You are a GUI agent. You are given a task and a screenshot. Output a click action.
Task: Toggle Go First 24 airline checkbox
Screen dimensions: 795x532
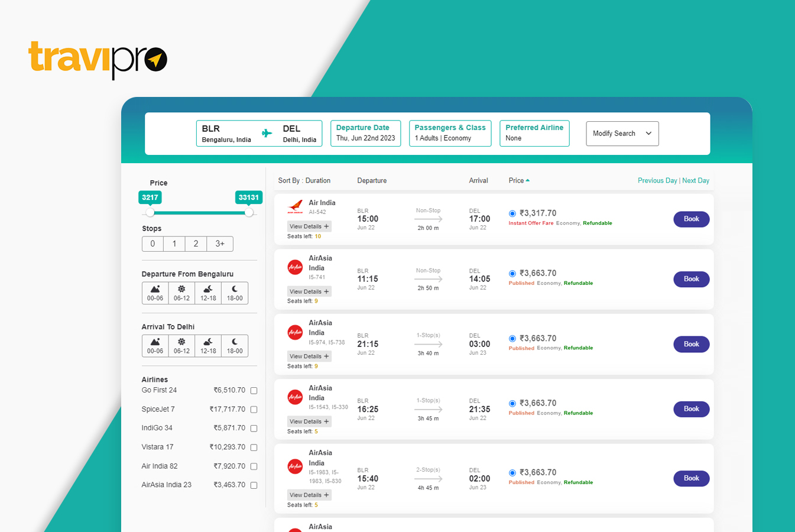(x=254, y=390)
